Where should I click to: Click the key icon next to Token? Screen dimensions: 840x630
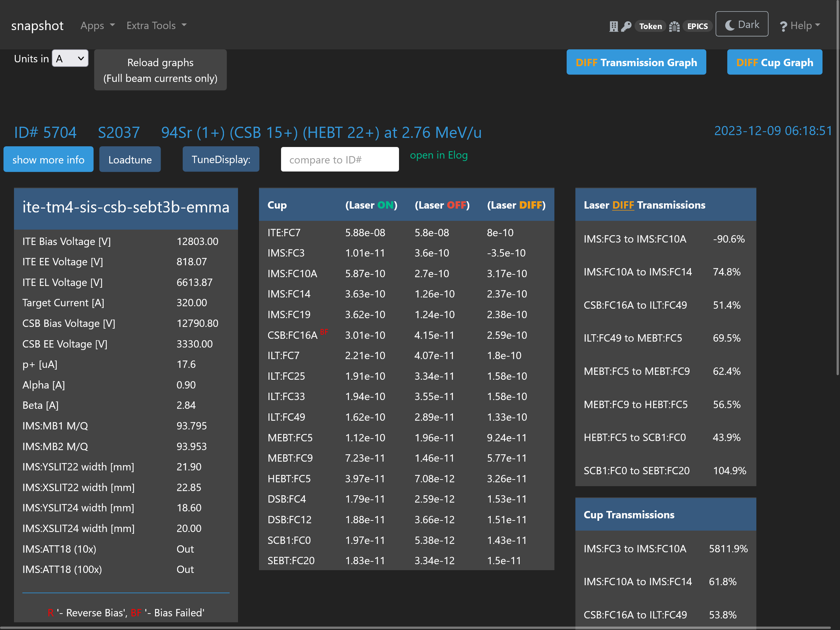[x=626, y=26]
